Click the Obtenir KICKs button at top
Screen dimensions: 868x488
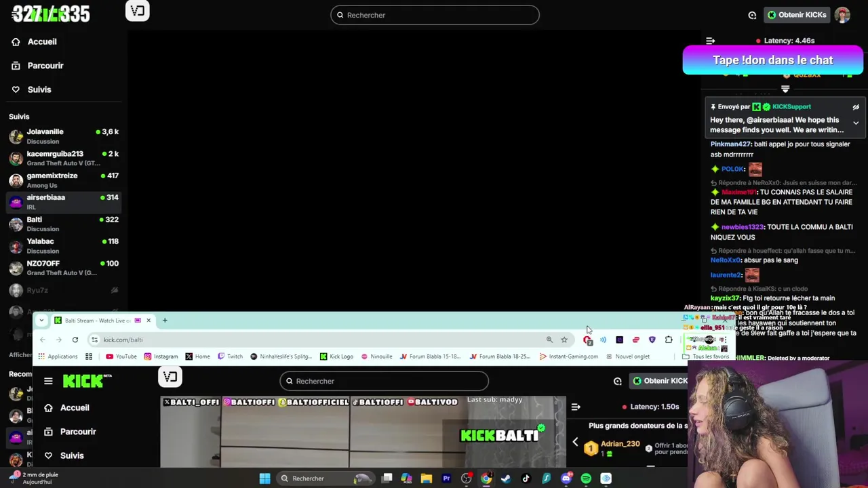[x=795, y=15]
